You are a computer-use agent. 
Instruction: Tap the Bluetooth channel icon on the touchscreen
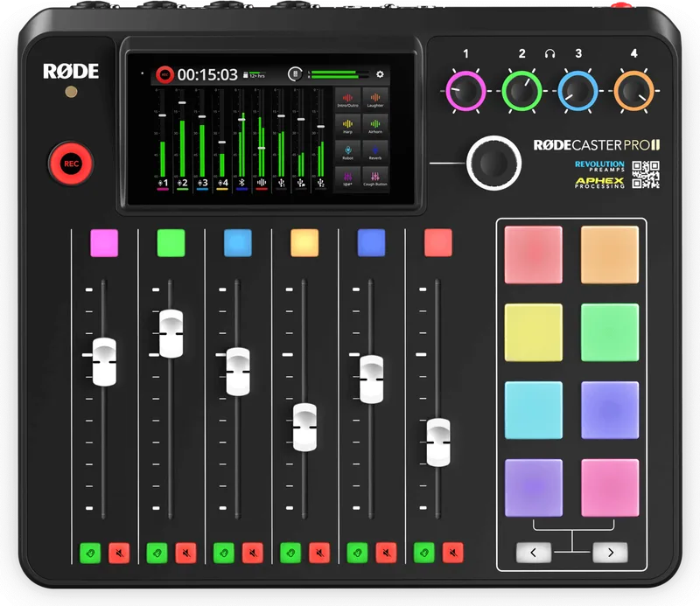coord(241,183)
